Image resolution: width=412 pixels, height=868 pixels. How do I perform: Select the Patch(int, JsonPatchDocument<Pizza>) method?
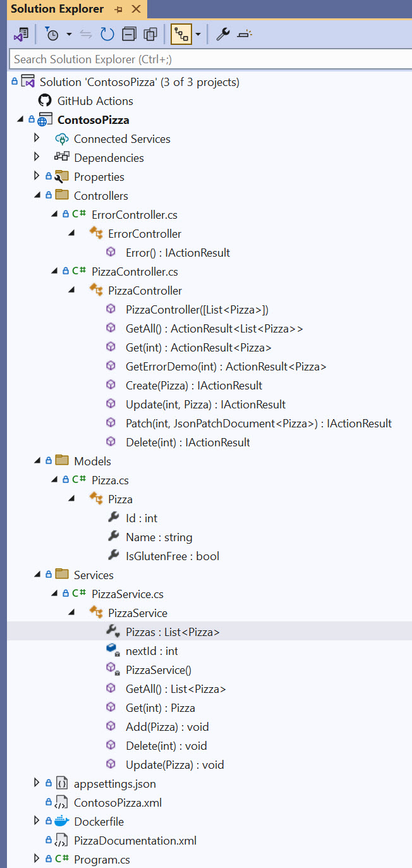[x=258, y=423]
